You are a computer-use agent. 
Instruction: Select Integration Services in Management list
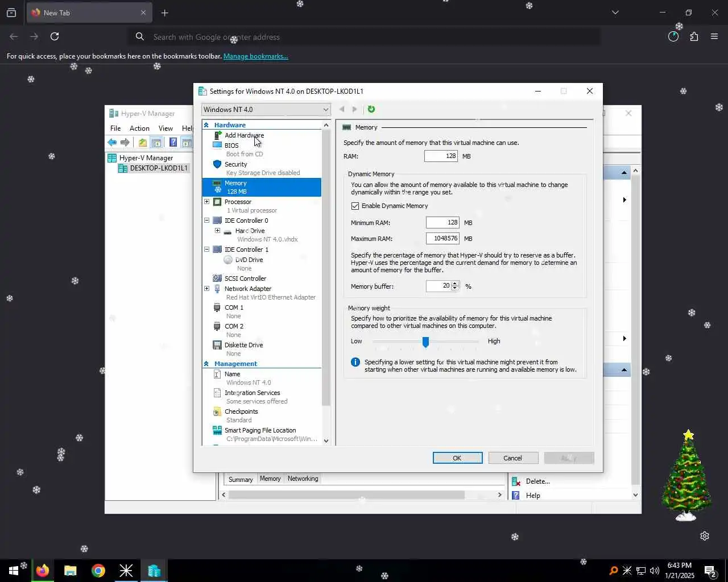[252, 393]
